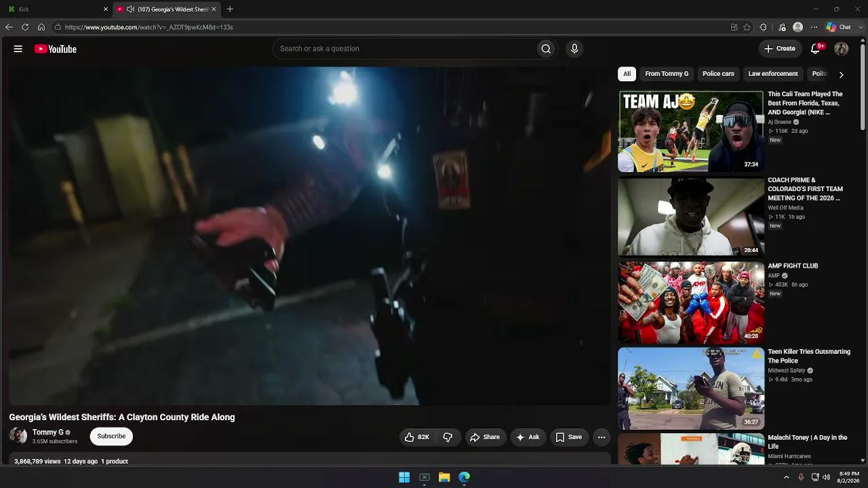Open the YouTube guide hamburger menu
This screenshot has height=488, width=868.
18,49
